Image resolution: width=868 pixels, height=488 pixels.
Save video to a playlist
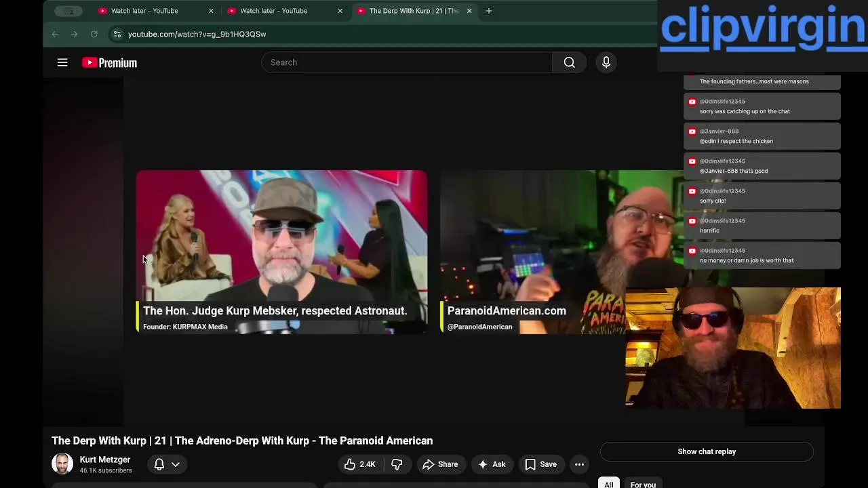[541, 464]
